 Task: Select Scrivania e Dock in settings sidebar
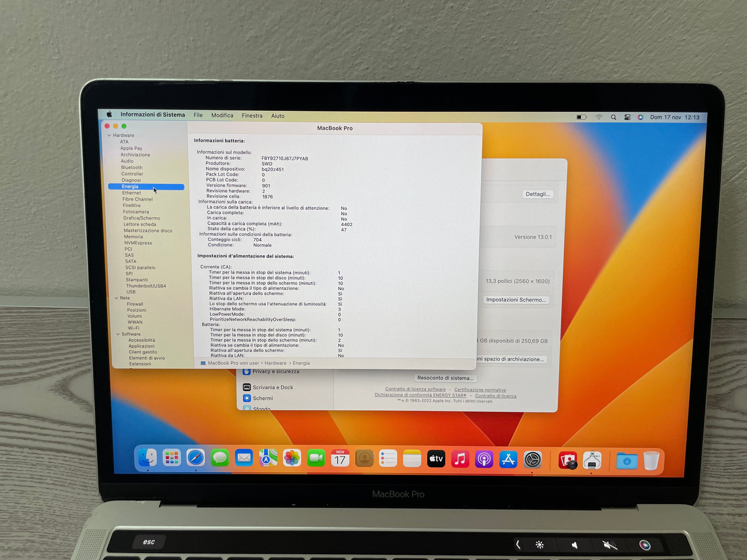pyautogui.click(x=272, y=387)
